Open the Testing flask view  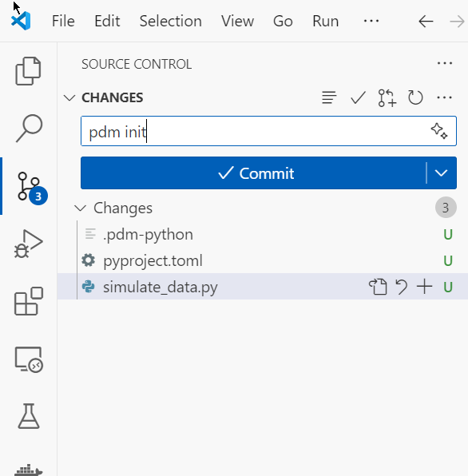[x=29, y=416]
